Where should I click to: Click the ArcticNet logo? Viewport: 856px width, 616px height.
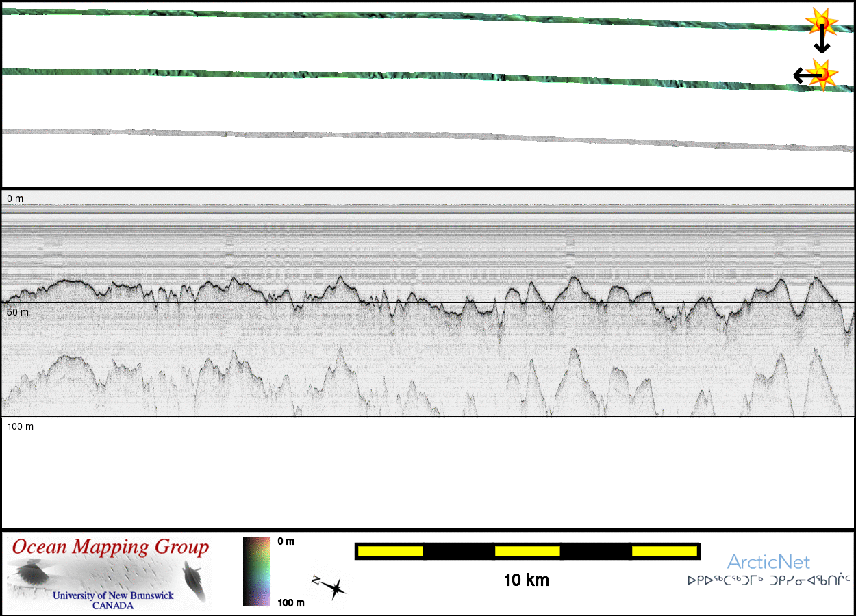[768, 563]
